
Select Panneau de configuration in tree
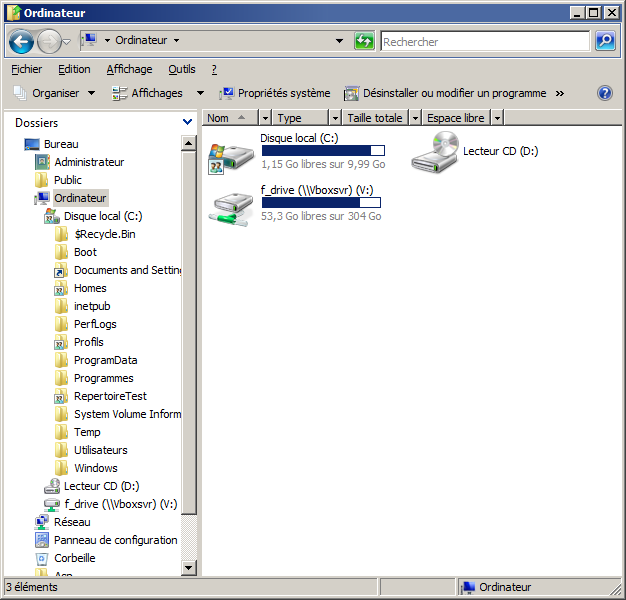pos(115,540)
